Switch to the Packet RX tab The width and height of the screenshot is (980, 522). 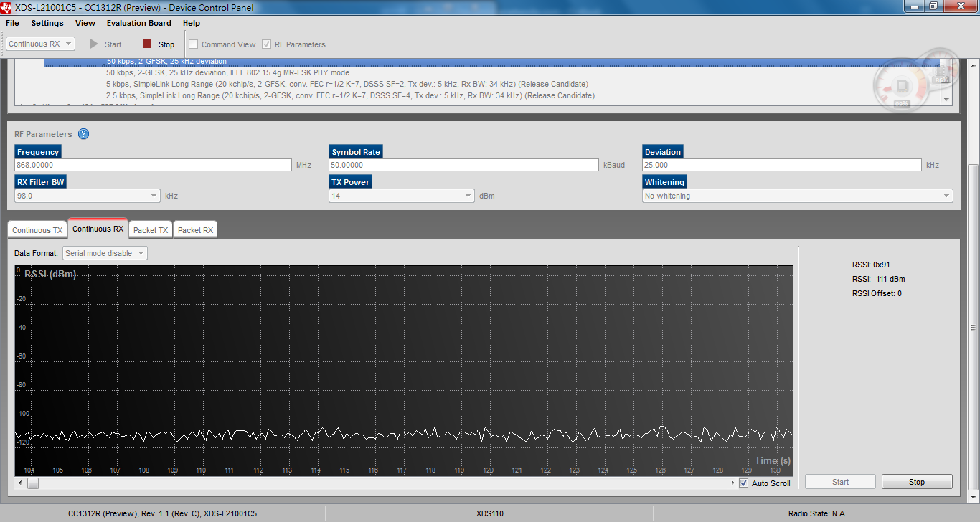195,230
